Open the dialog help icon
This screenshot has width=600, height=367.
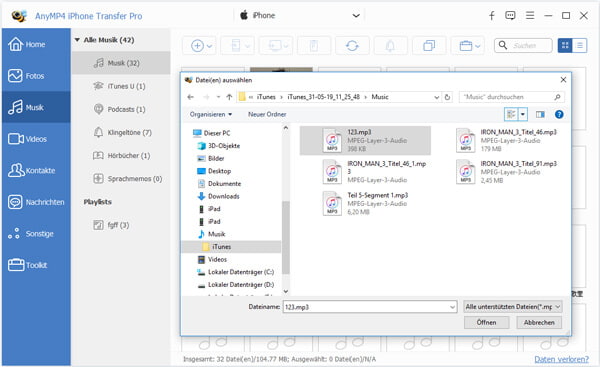pyautogui.click(x=559, y=114)
